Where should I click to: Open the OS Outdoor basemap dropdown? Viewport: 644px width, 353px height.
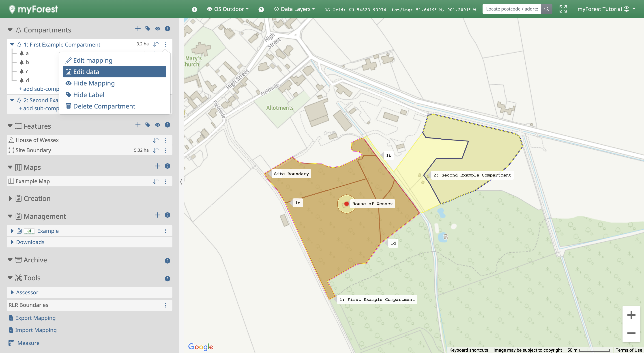(228, 9)
